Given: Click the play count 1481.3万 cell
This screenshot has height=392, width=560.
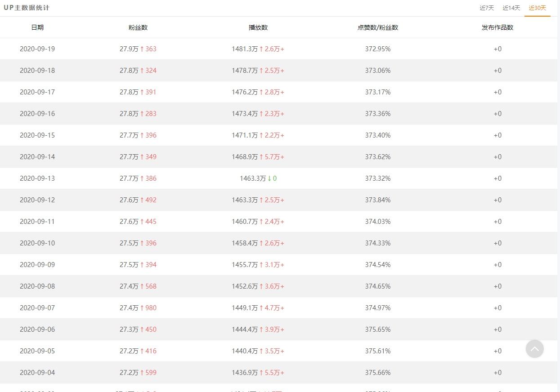Looking at the screenshot, I should [x=245, y=49].
